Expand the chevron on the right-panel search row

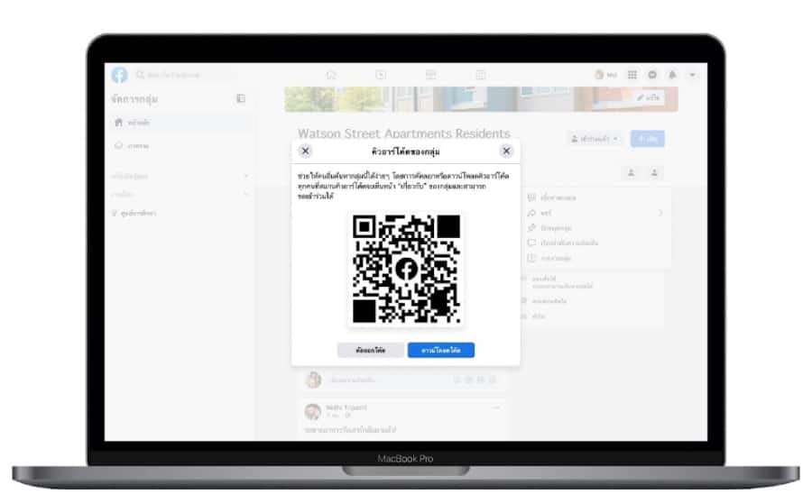(x=660, y=213)
